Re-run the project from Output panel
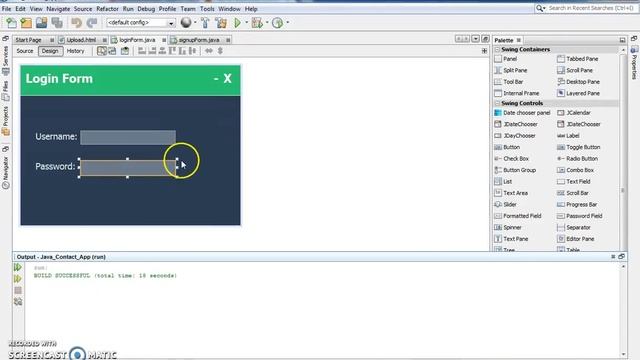The width and height of the screenshot is (640, 360). click(18, 267)
